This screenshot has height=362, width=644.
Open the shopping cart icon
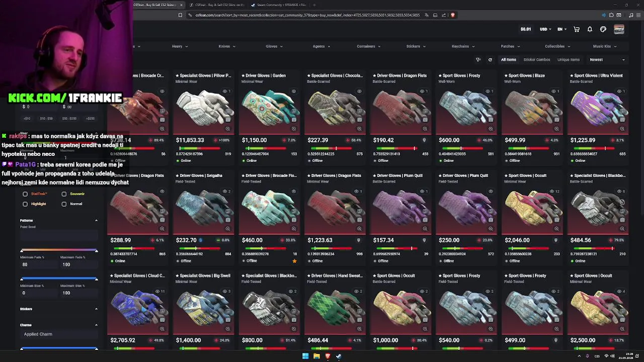577,29
